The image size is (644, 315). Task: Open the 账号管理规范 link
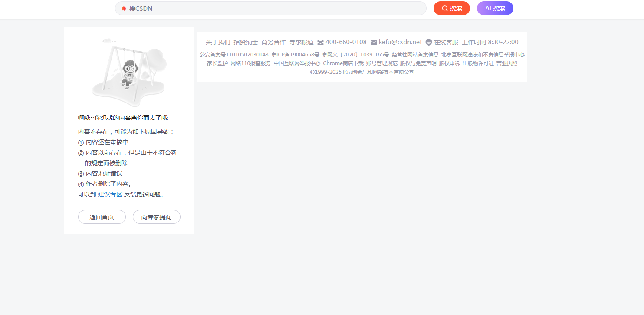pyautogui.click(x=382, y=63)
